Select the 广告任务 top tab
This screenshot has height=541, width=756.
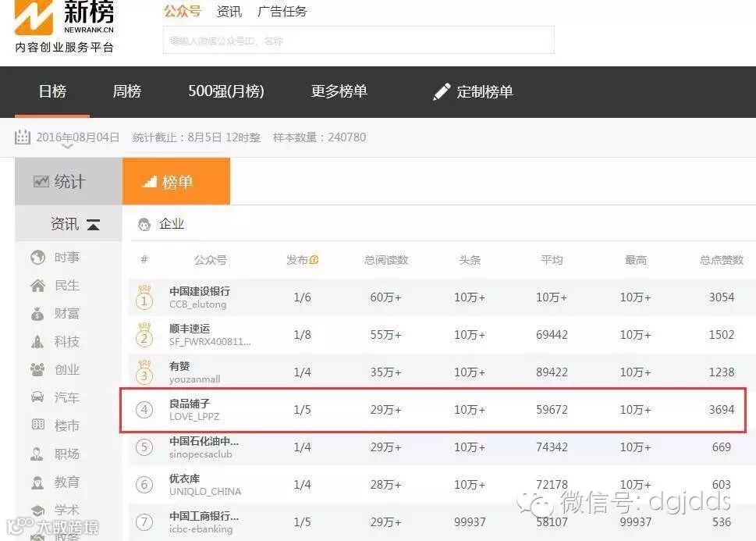tap(282, 11)
